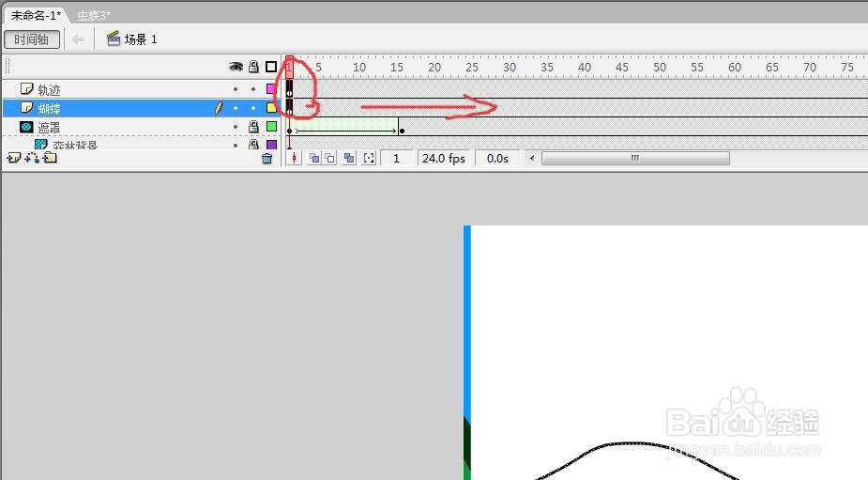The image size is (868, 480).
Task: Add a motion guide layer
Action: [32, 158]
